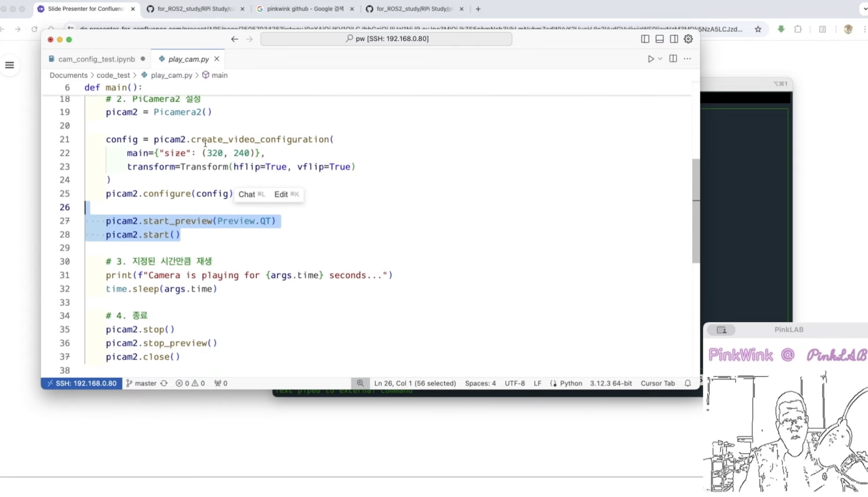Image resolution: width=868 pixels, height=497 pixels.
Task: Click the editor vertical scrollbar thumb
Action: (696, 211)
